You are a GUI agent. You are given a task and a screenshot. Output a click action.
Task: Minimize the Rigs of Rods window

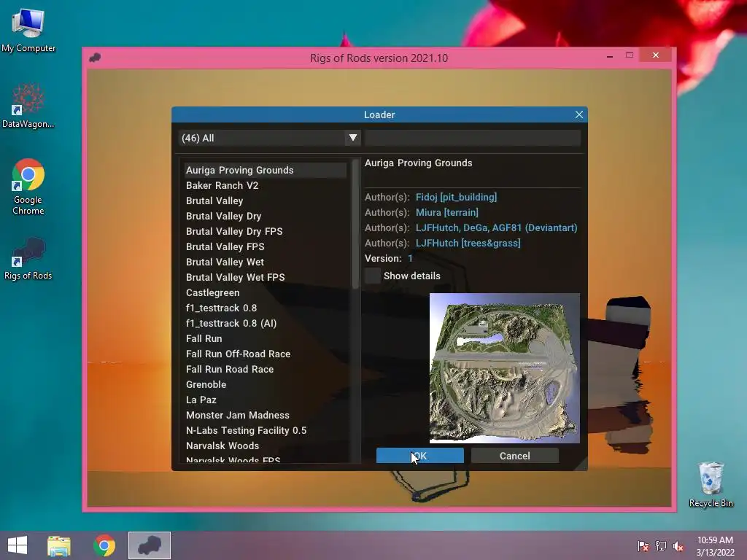[610, 55]
